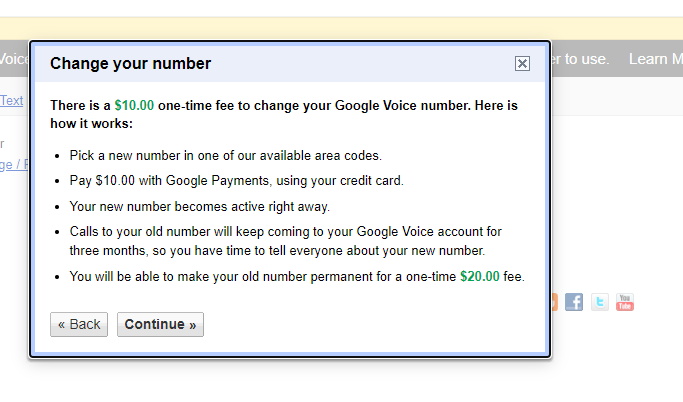The height and width of the screenshot is (402, 683).
Task: Go back with the Back button
Action: (x=79, y=324)
